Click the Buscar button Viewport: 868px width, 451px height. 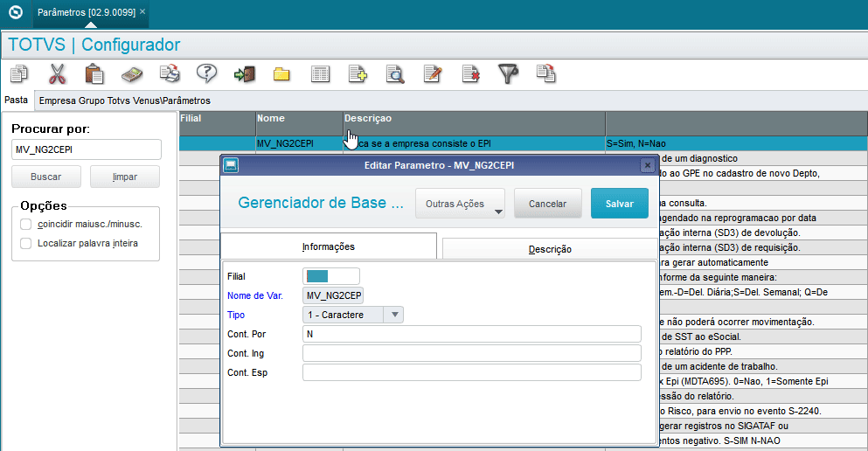tap(46, 177)
